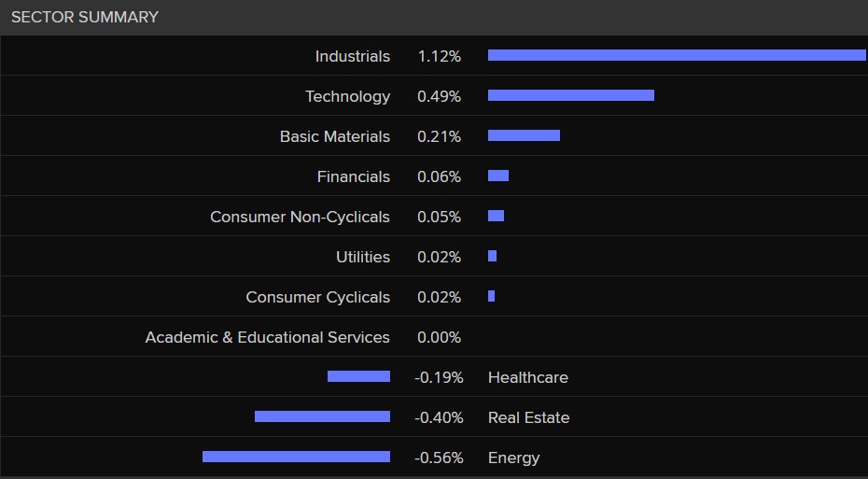Viewport: 868px width, 479px height.
Task: Select the Healthcare sector label
Action: [x=527, y=377]
